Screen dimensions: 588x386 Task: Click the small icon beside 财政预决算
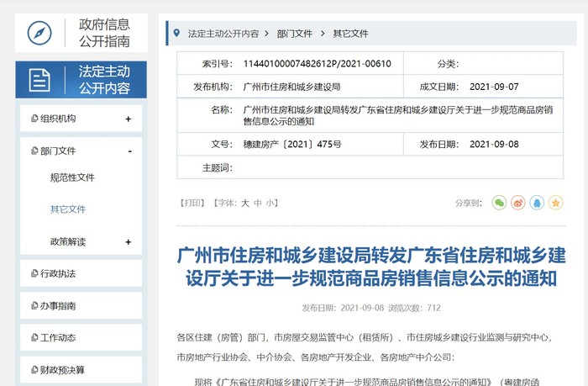click(x=34, y=369)
